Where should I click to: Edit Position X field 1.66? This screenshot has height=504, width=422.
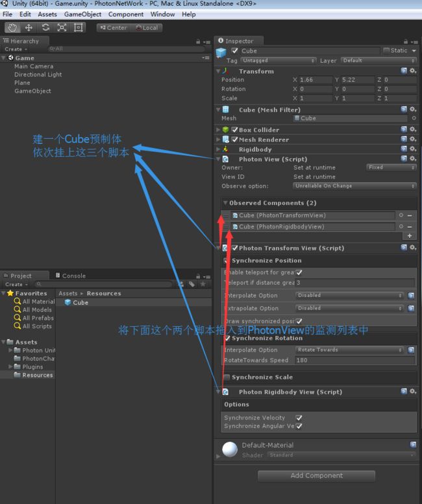[316, 79]
